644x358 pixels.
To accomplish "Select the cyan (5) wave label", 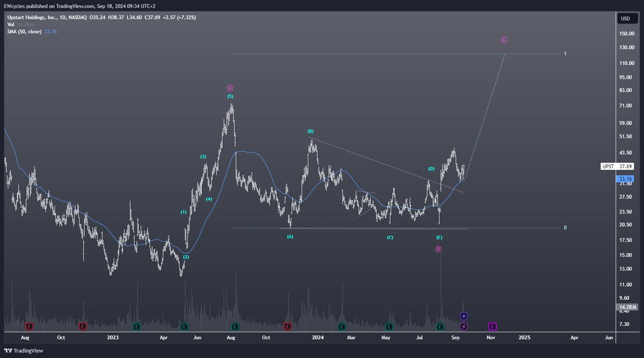I will [230, 96].
